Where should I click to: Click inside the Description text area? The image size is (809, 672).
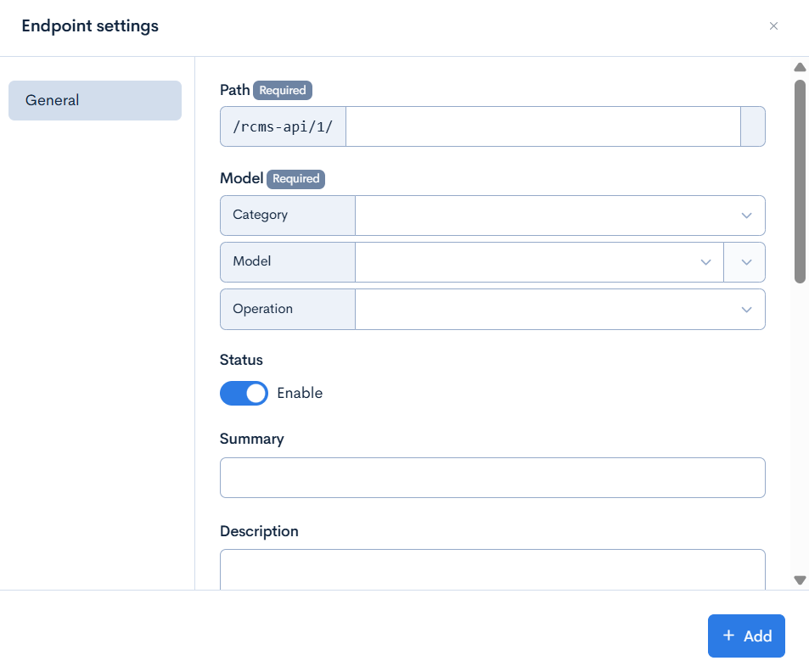tap(492, 569)
